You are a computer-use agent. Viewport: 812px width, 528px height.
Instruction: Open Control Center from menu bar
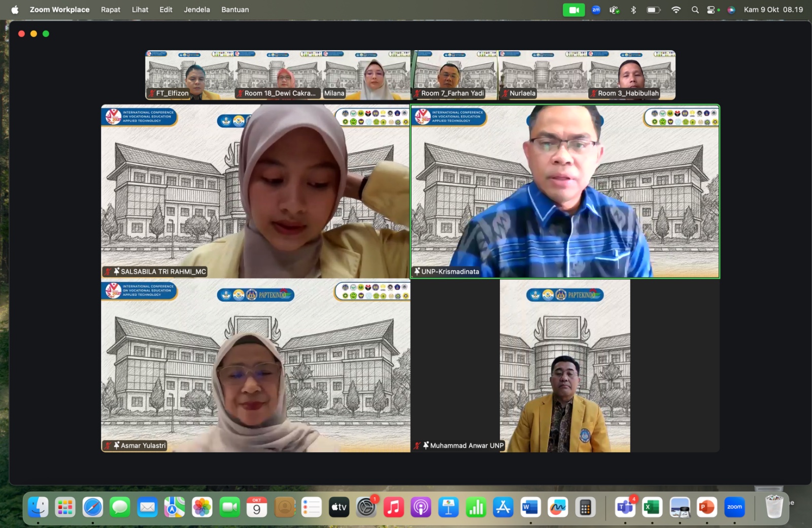click(712, 10)
